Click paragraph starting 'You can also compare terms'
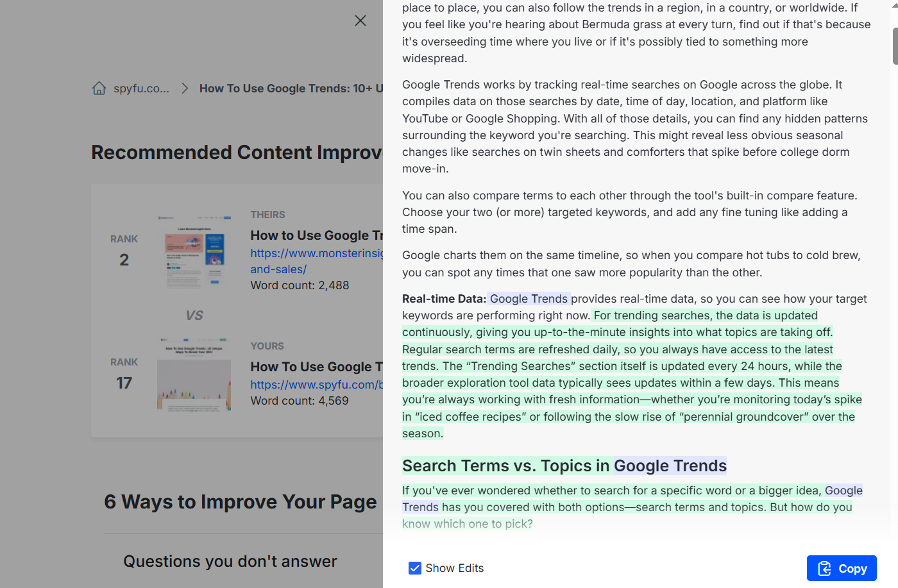Screen dimensions: 898x588 (630, 212)
